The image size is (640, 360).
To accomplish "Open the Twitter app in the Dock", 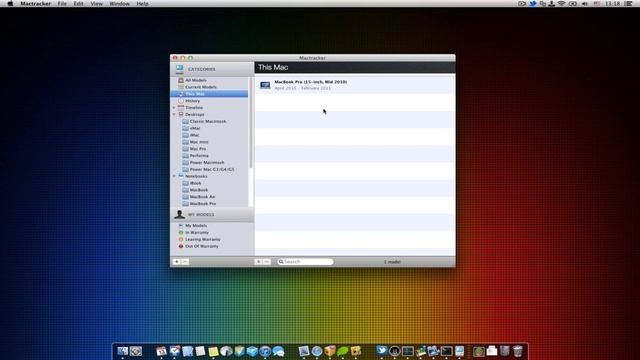I will pyautogui.click(x=382, y=351).
